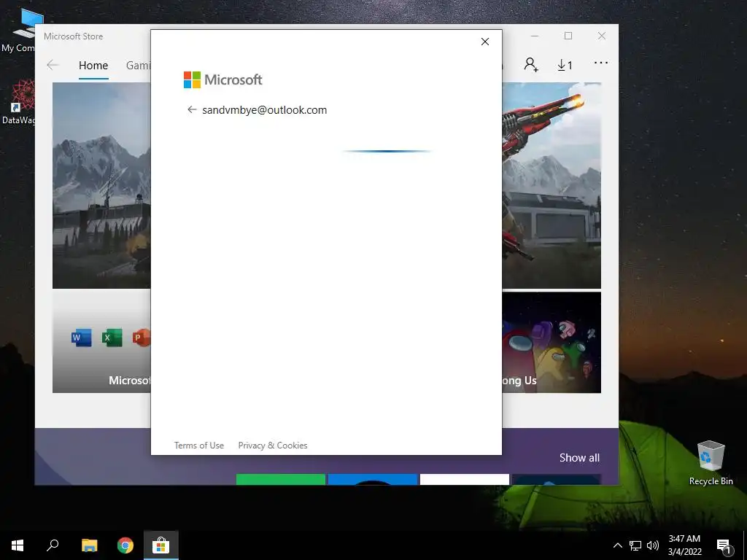Select the Home tab in Microsoft Store

[93, 65]
